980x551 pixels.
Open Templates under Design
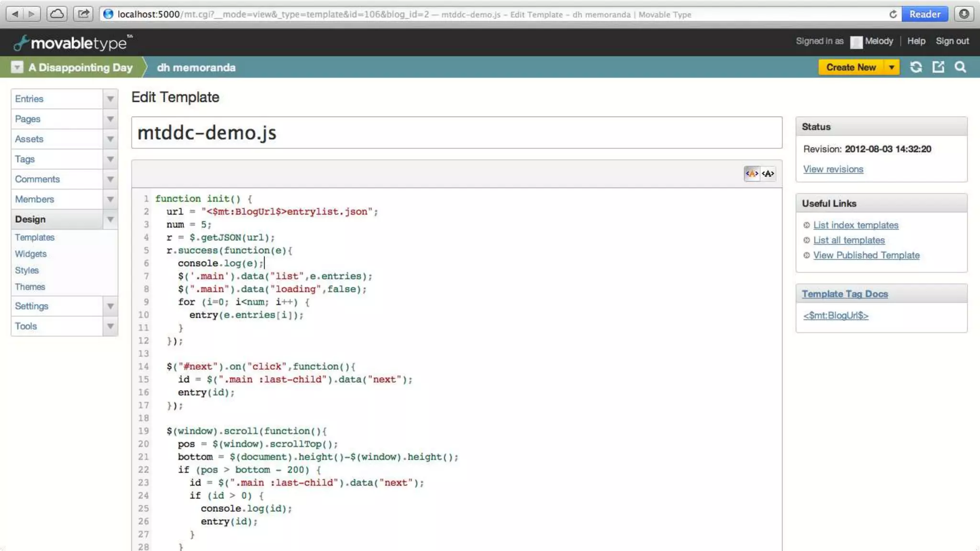click(x=34, y=237)
